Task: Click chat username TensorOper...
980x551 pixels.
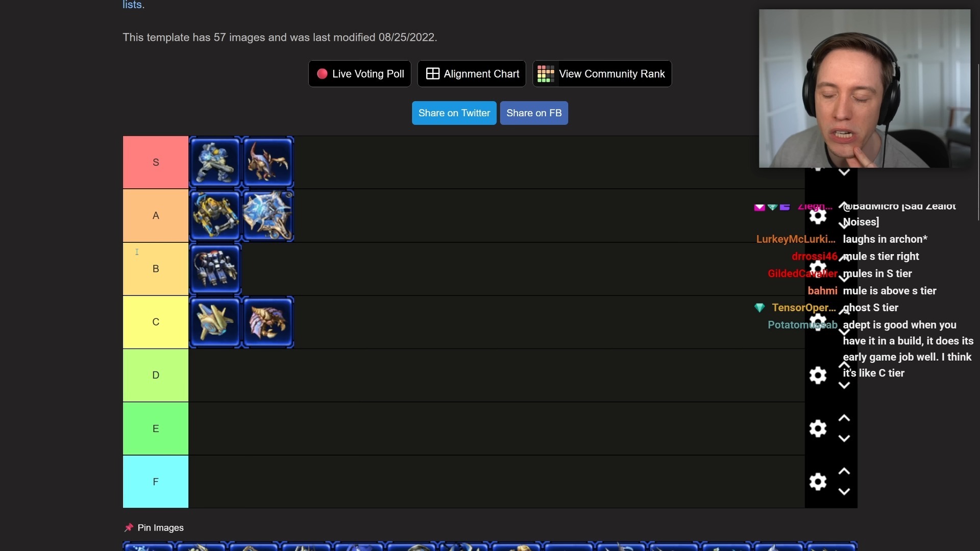Action: [804, 308]
